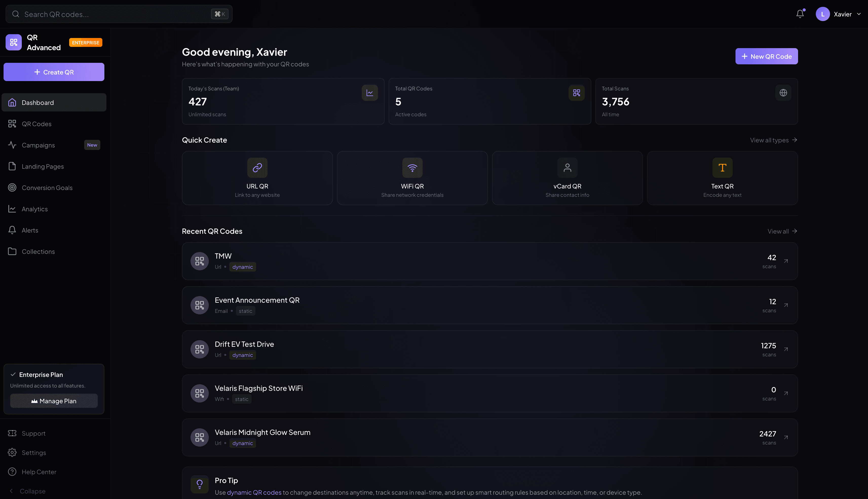The image size is (868, 499).
Task: View all recent QR codes
Action: click(x=782, y=231)
